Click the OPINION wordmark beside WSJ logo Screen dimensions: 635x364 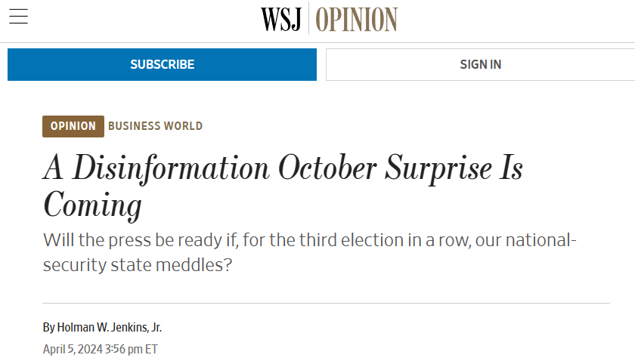pos(356,19)
